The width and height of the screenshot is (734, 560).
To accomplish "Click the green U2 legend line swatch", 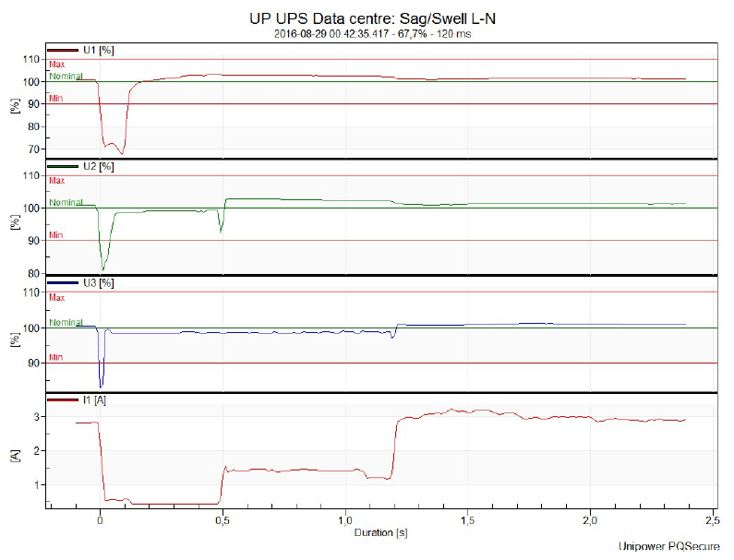I will click(63, 166).
